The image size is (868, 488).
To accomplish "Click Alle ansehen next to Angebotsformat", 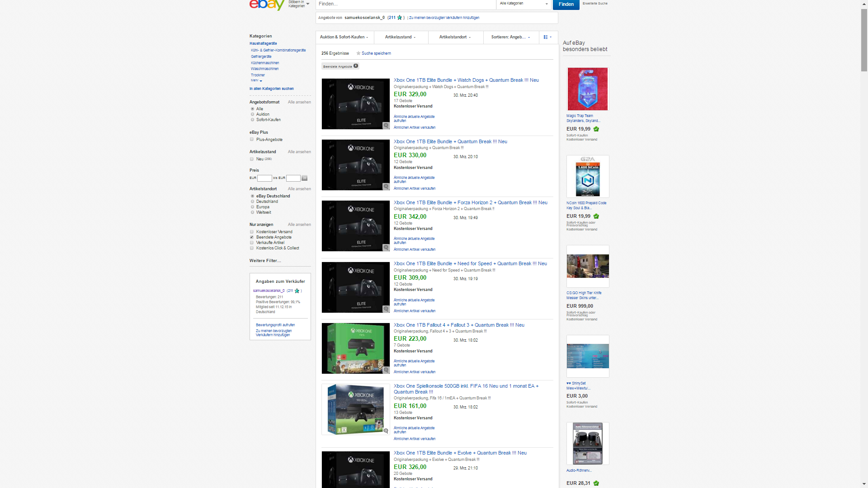I will [x=299, y=102].
